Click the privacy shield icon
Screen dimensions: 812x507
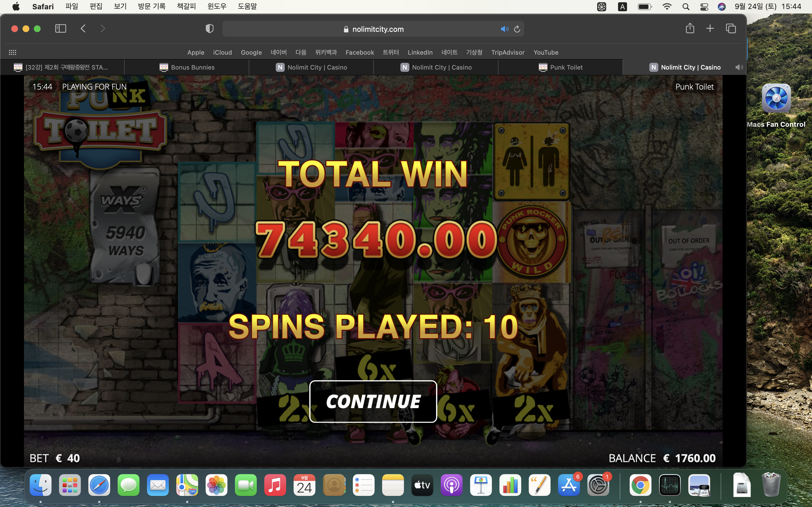pyautogui.click(x=209, y=29)
